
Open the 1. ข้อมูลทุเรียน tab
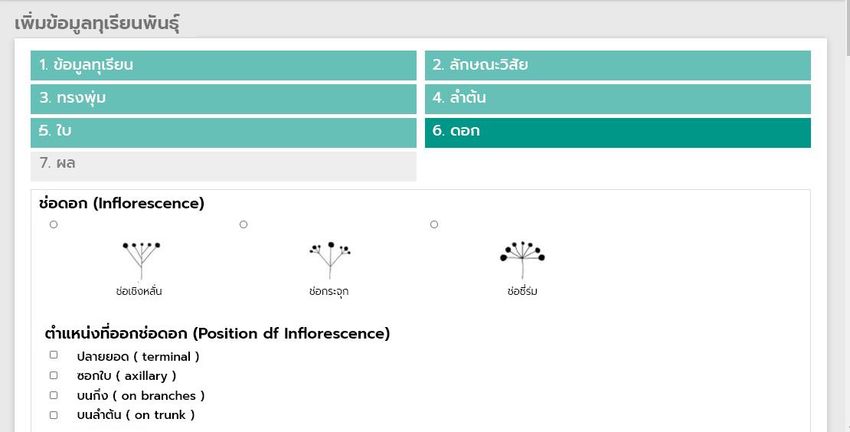click(x=223, y=66)
